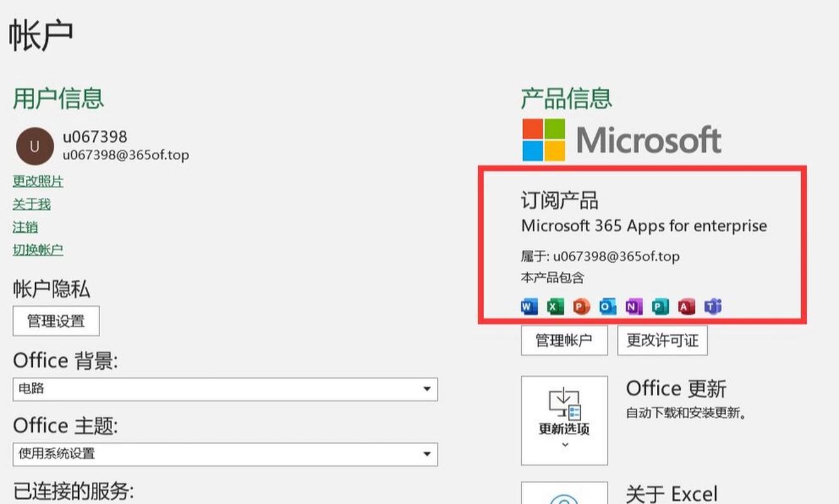Viewport: 839px width, 504px height.
Task: Click the 关于 Excel icon button
Action: 565,493
